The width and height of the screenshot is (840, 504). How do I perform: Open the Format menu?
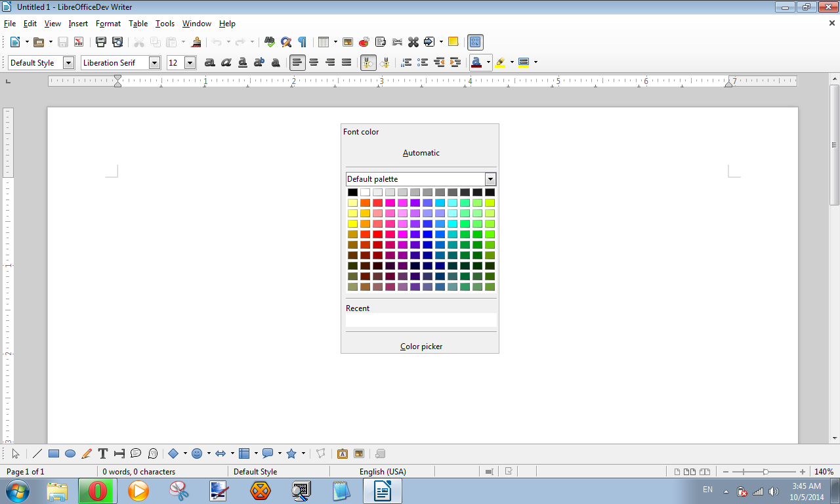pos(108,24)
